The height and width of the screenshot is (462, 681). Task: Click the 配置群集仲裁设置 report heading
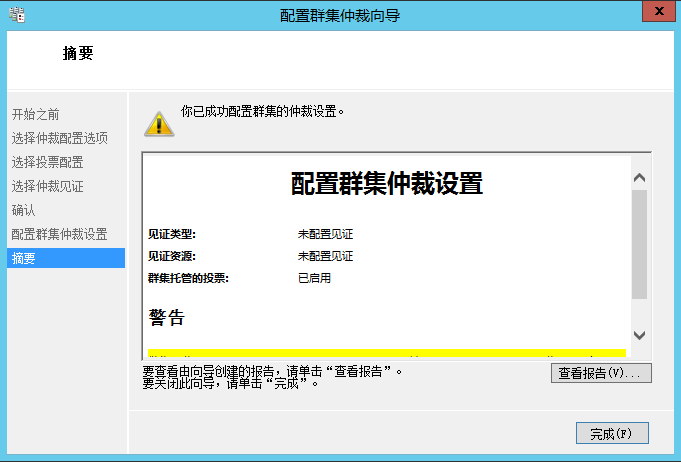(x=387, y=183)
